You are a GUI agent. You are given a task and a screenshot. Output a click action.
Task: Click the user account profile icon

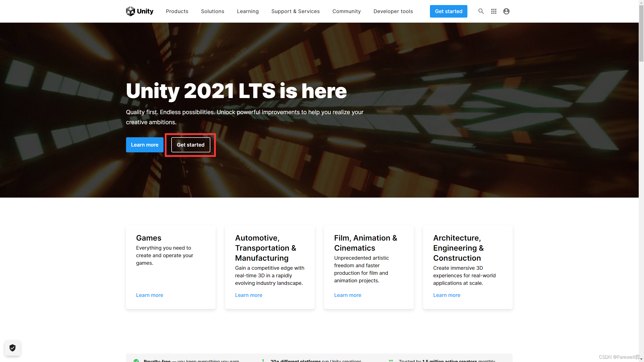pyautogui.click(x=506, y=11)
